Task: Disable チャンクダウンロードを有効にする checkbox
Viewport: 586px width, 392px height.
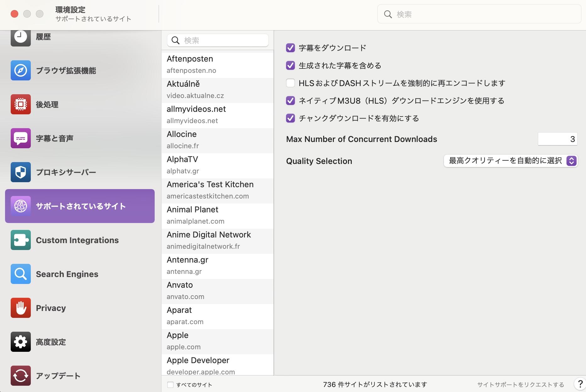Action: 290,118
